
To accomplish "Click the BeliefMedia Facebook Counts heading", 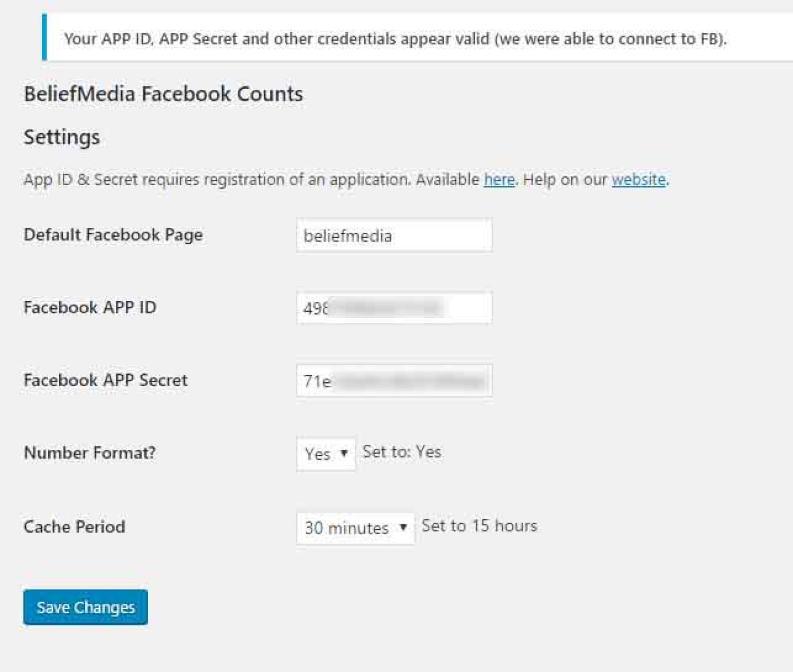I will click(163, 94).
